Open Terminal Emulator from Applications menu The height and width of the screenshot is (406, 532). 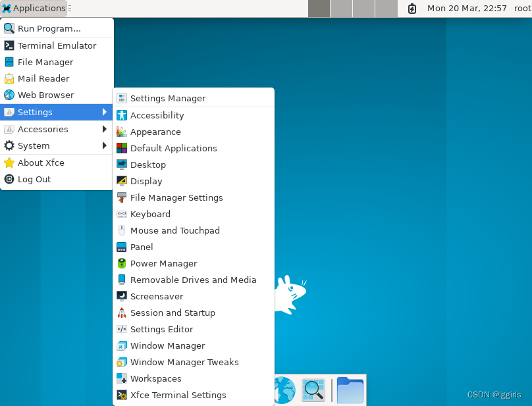point(57,45)
